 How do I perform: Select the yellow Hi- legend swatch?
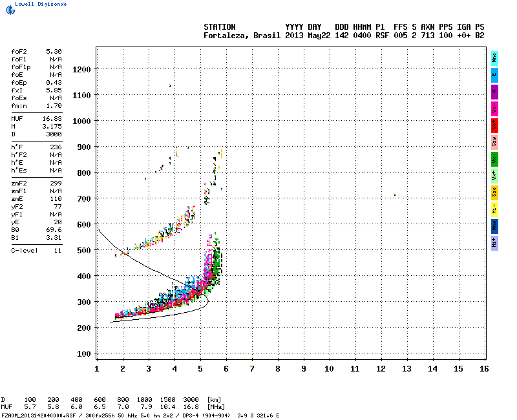pyautogui.click(x=494, y=209)
